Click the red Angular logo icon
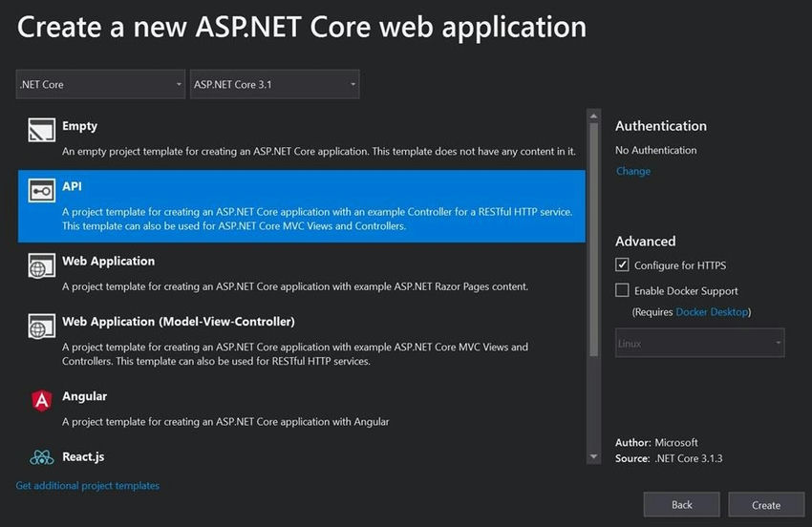This screenshot has height=527, width=812. click(41, 400)
